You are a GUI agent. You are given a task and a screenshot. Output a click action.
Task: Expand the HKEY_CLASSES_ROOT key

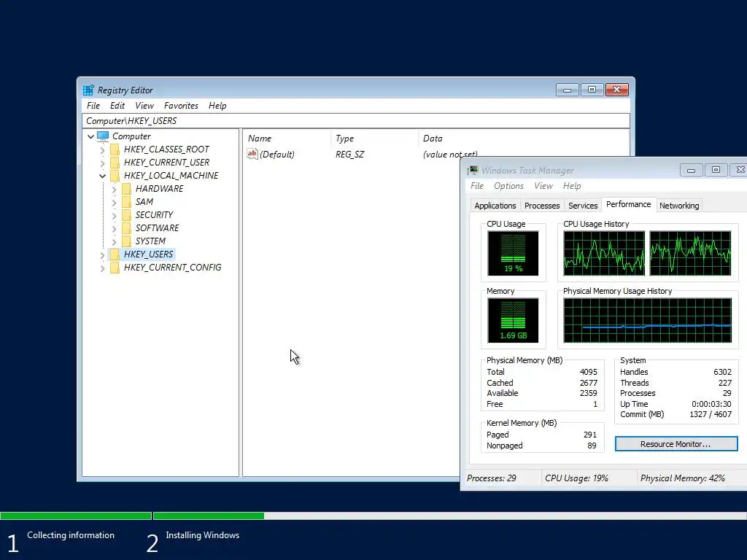point(102,150)
